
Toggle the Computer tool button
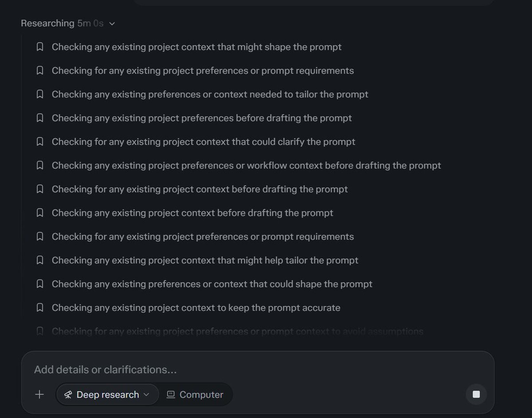coord(195,394)
